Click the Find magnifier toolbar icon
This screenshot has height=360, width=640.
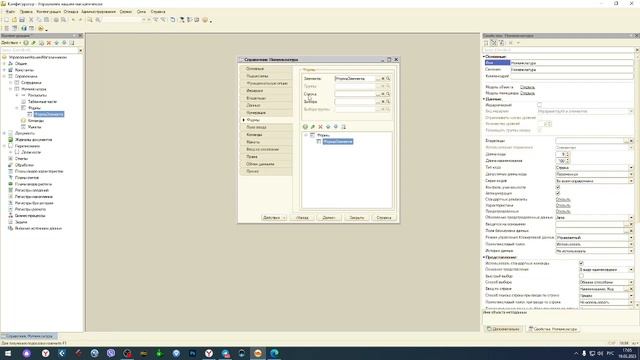tap(90, 20)
